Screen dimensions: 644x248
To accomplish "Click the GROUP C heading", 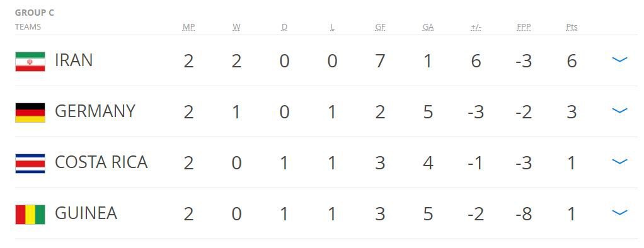I will [x=35, y=13].
